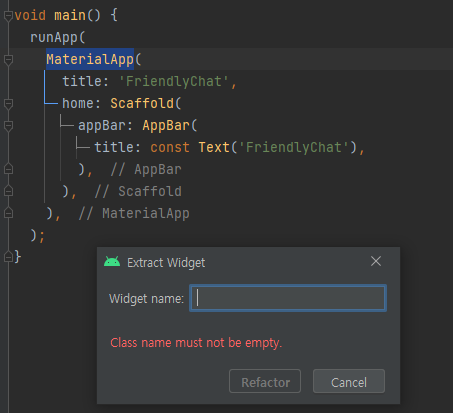Click the // Scaffold closing comment
The image size is (453, 413).
coord(138,191)
